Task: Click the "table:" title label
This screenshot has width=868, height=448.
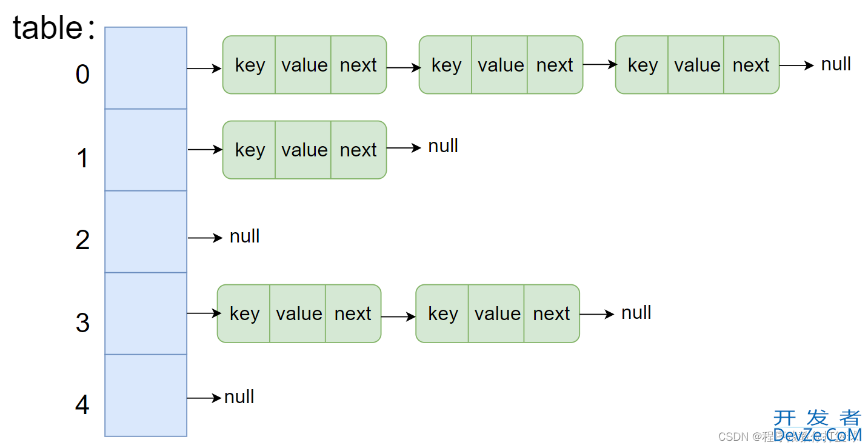Action: tap(55, 28)
